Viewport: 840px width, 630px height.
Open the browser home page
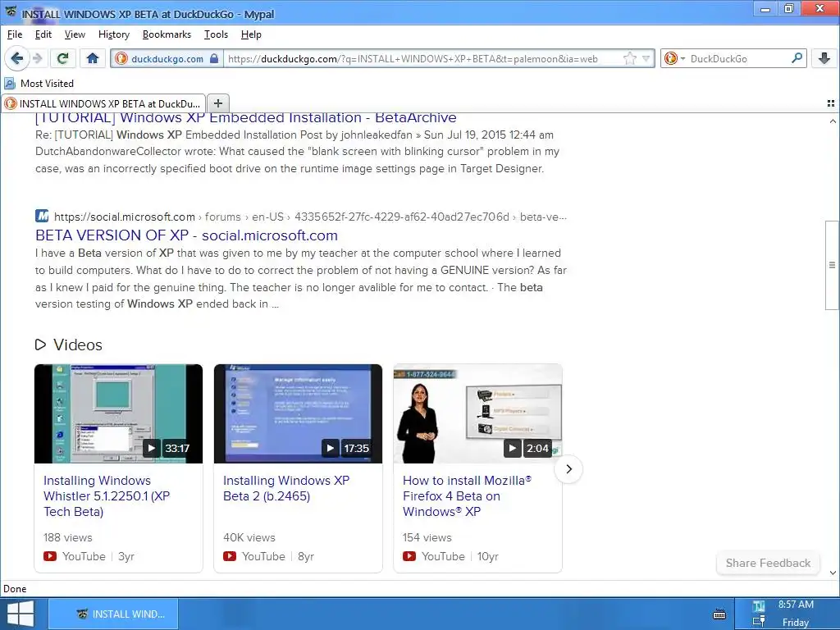click(x=93, y=58)
